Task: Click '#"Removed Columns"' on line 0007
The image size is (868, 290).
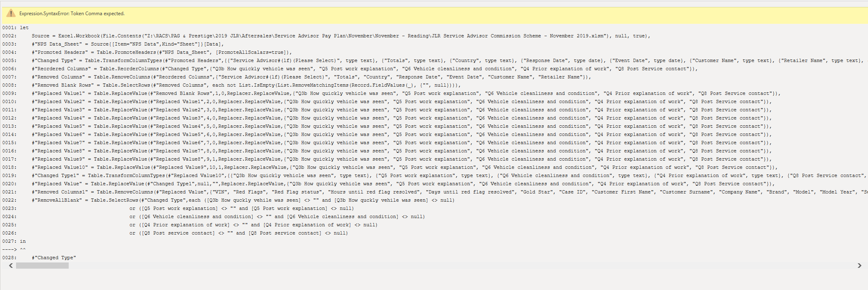Action: tap(58, 77)
